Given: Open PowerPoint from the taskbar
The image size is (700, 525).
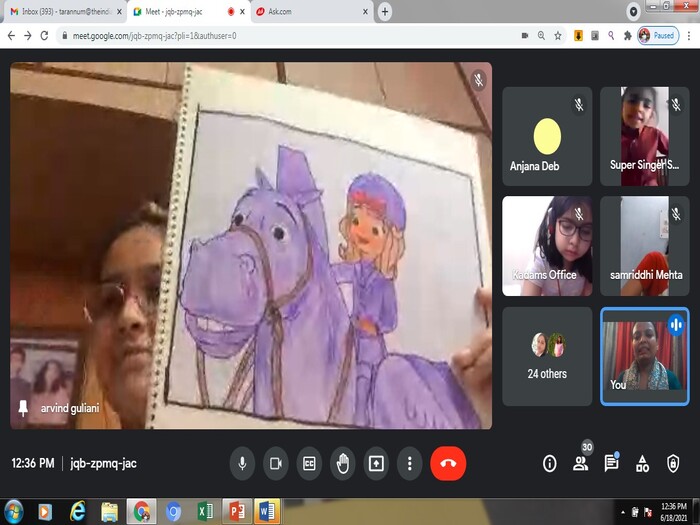Looking at the screenshot, I should (x=237, y=512).
